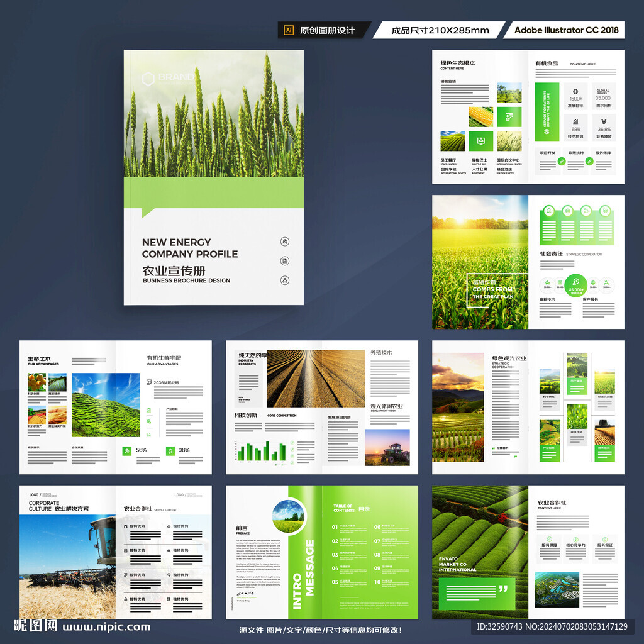This screenshot has width=644, height=644.
Task: Click the plowed field furrows photo
Action: pos(316,378)
